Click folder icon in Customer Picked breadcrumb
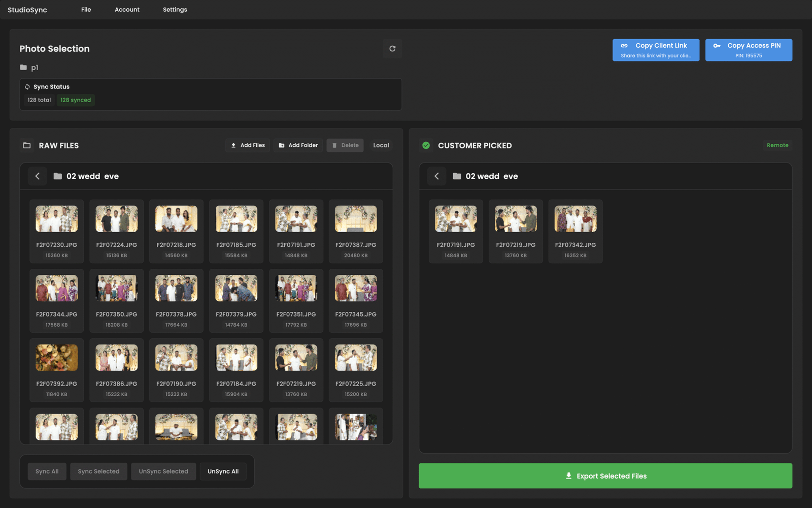The width and height of the screenshot is (812, 508). [457, 176]
